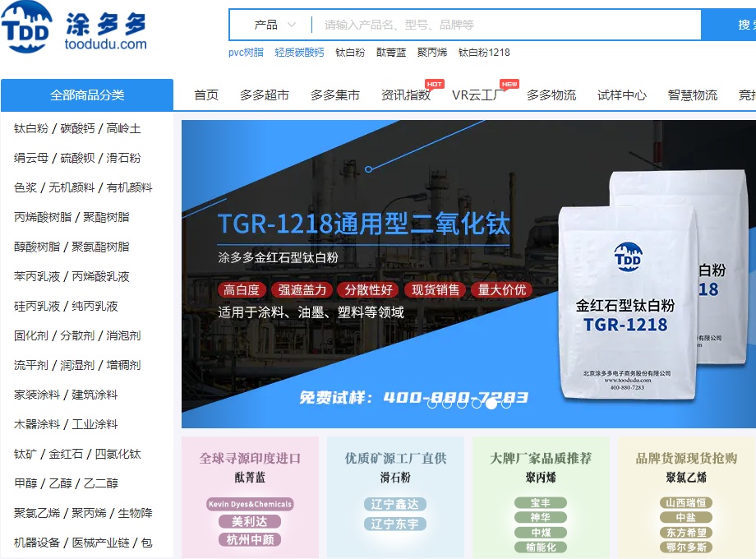Click the TGR-1218 titanium dioxide banner
Screen dimensions: 756x559
tap(468, 274)
